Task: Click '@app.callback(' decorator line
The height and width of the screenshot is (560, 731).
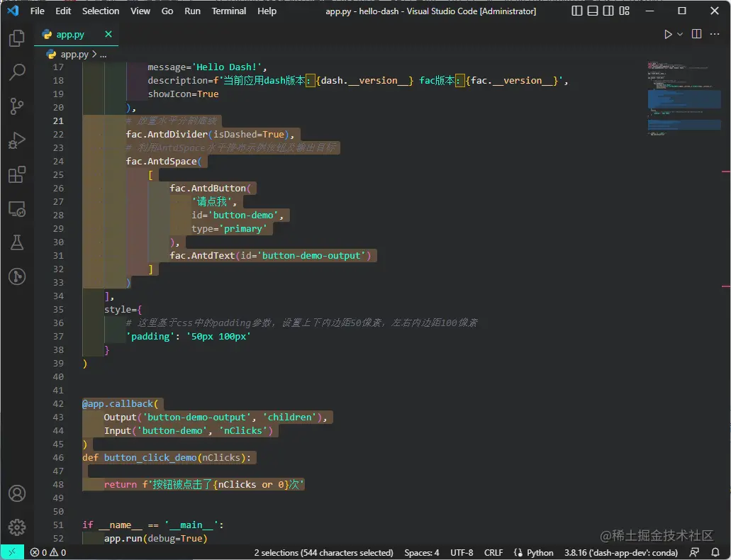Action: [121, 404]
